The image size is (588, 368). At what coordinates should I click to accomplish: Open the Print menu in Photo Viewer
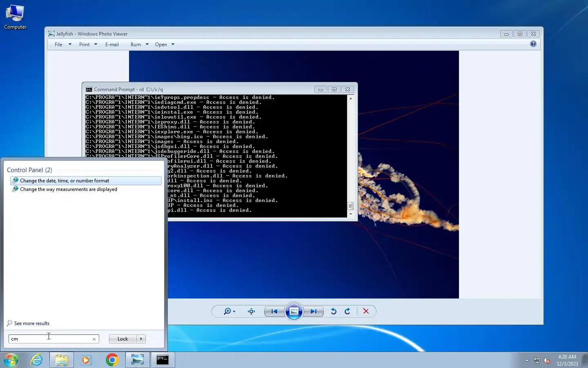[84, 45]
